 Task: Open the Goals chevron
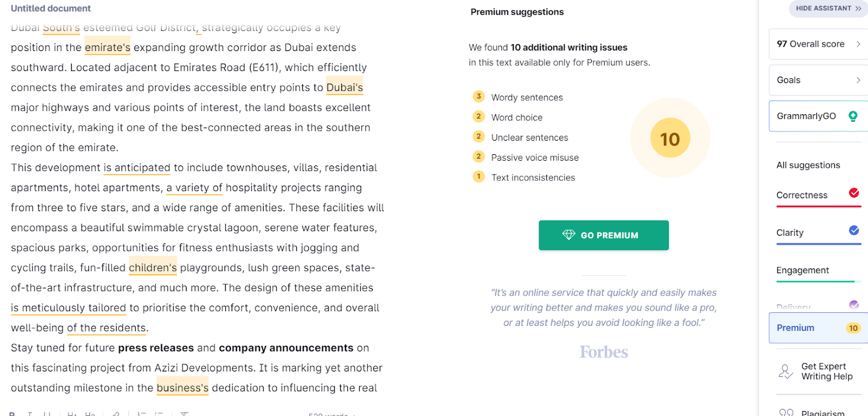(x=858, y=80)
